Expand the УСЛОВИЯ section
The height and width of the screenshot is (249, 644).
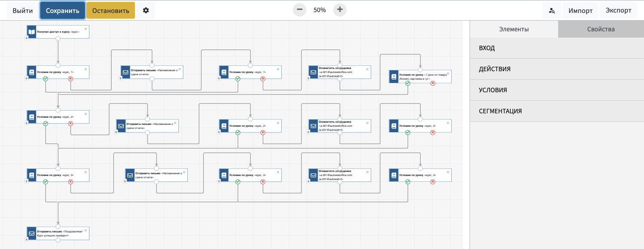pos(557,90)
